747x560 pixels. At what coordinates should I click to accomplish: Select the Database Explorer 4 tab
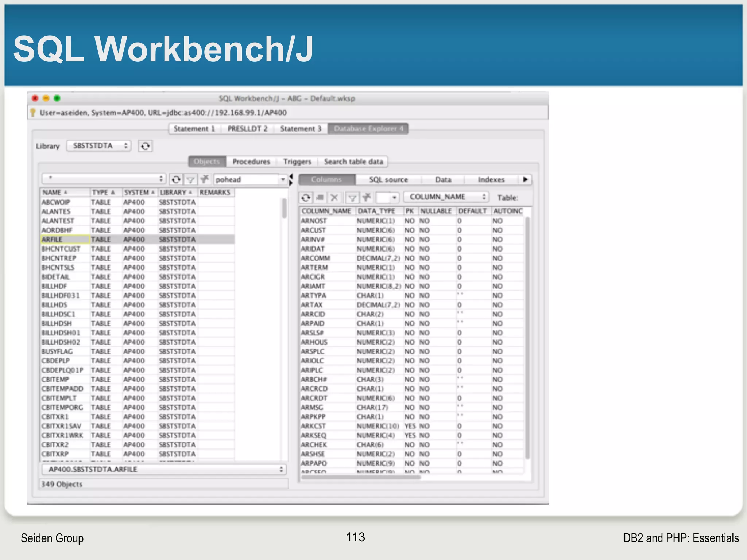click(x=368, y=129)
